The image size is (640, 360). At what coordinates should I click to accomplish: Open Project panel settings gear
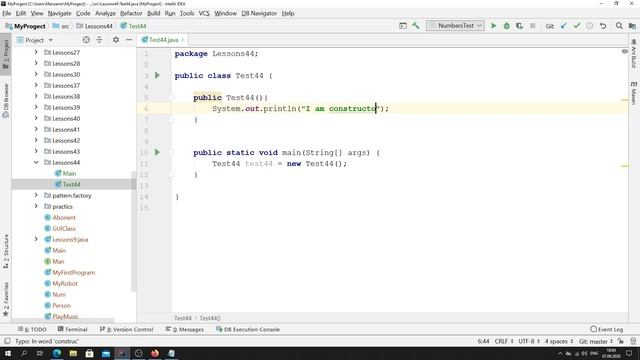pos(116,40)
